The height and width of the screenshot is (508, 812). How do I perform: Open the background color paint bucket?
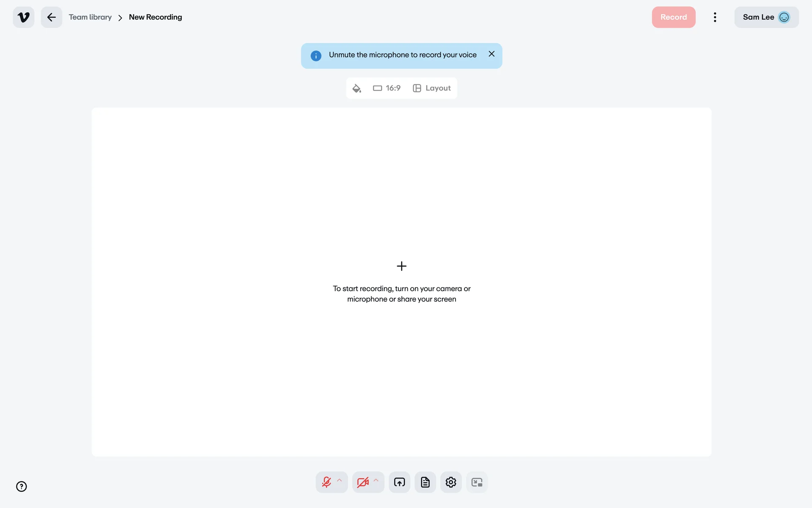tap(357, 88)
